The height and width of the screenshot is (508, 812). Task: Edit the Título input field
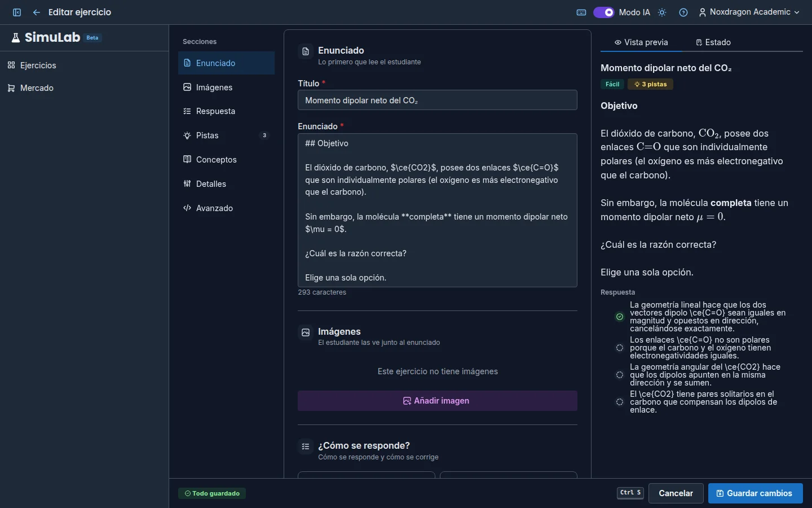click(x=438, y=100)
